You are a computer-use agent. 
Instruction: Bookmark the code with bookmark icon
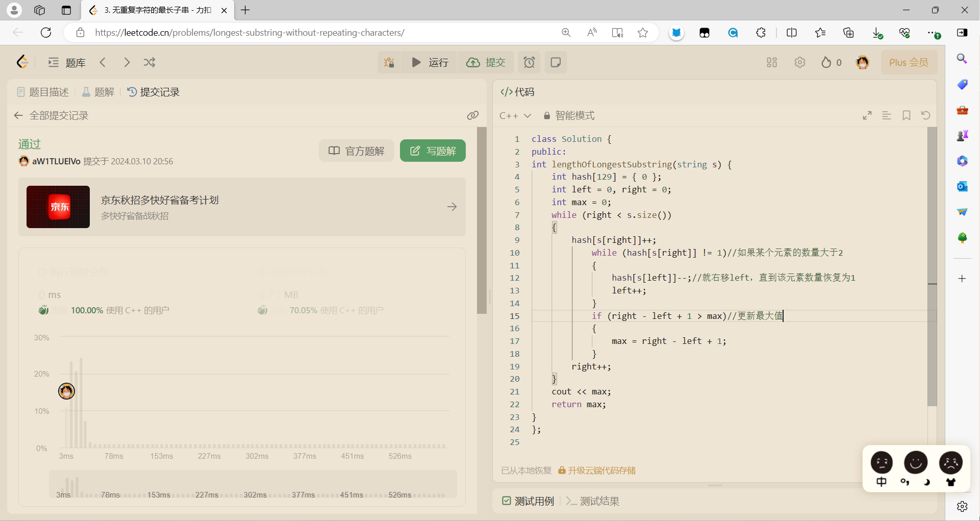point(907,116)
